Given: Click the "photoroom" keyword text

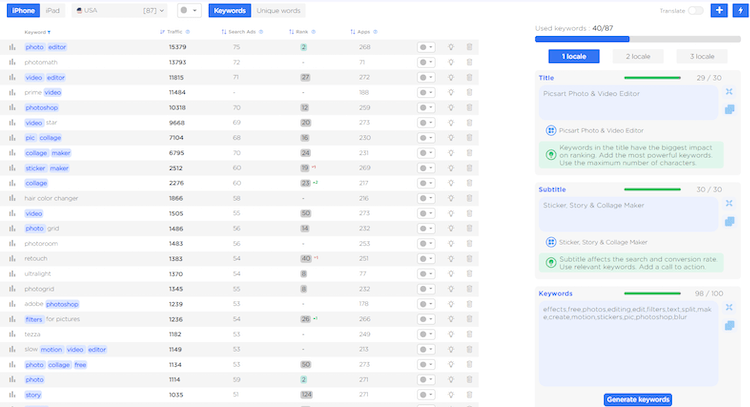Looking at the screenshot, I should click(41, 243).
